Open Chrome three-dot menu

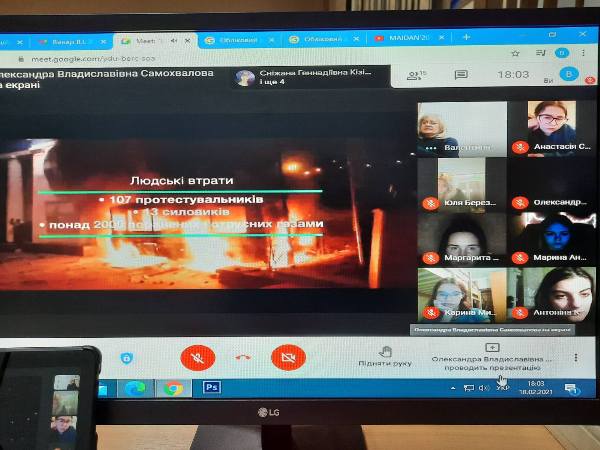click(583, 53)
